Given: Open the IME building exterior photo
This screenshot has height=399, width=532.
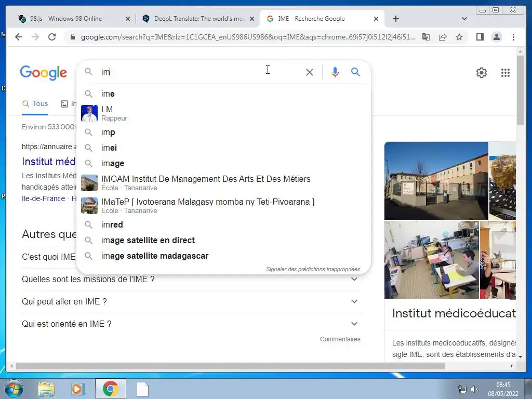Looking at the screenshot, I should (x=436, y=180).
